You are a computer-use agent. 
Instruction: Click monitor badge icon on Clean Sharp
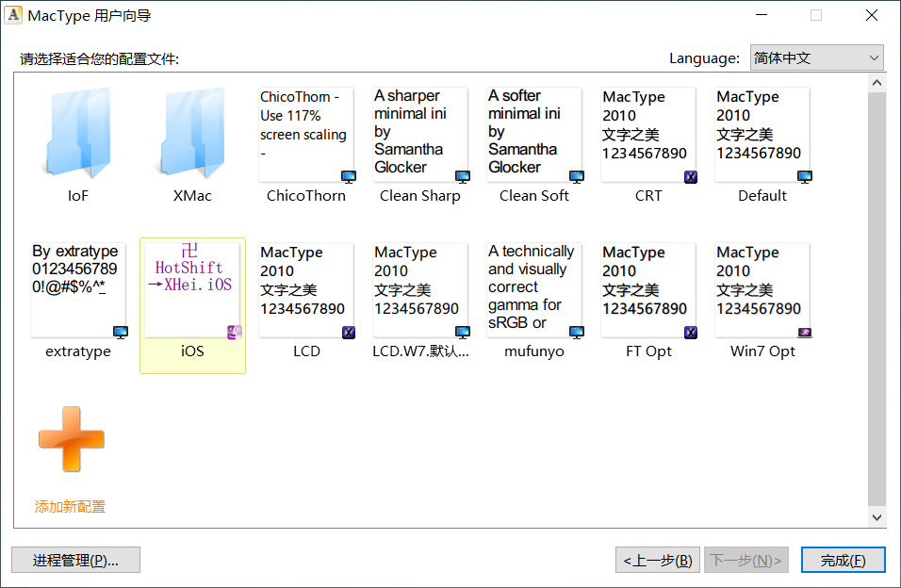click(x=463, y=176)
